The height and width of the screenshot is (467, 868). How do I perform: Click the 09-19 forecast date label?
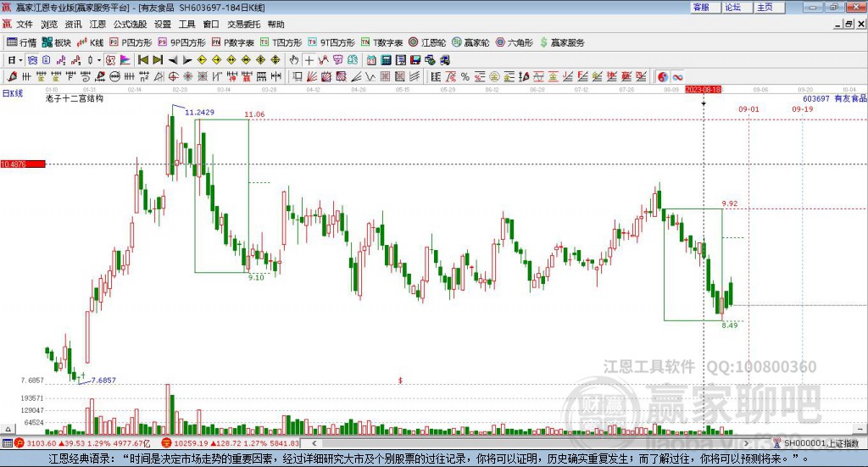802,109
